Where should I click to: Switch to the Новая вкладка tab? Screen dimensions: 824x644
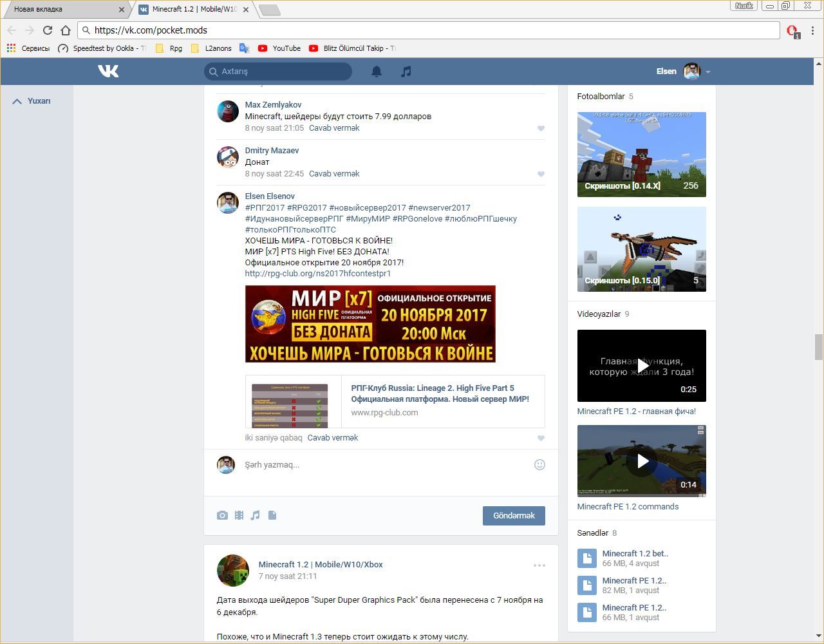pyautogui.click(x=64, y=10)
